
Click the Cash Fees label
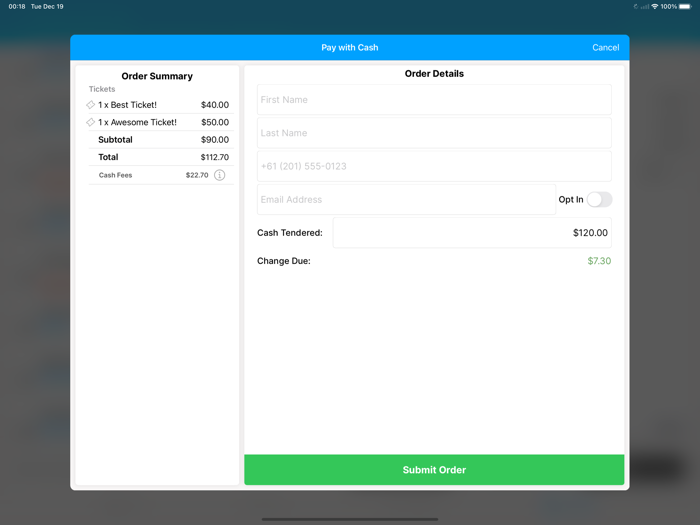(x=115, y=175)
